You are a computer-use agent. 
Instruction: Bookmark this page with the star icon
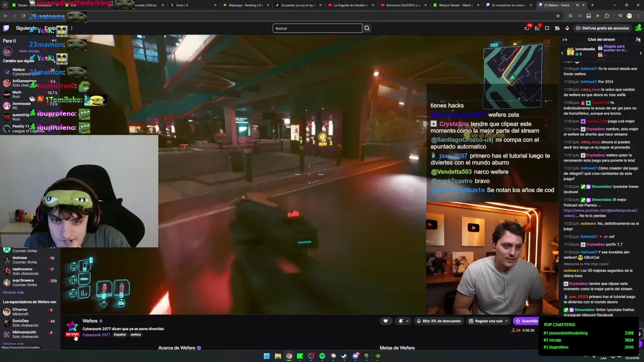(557, 16)
